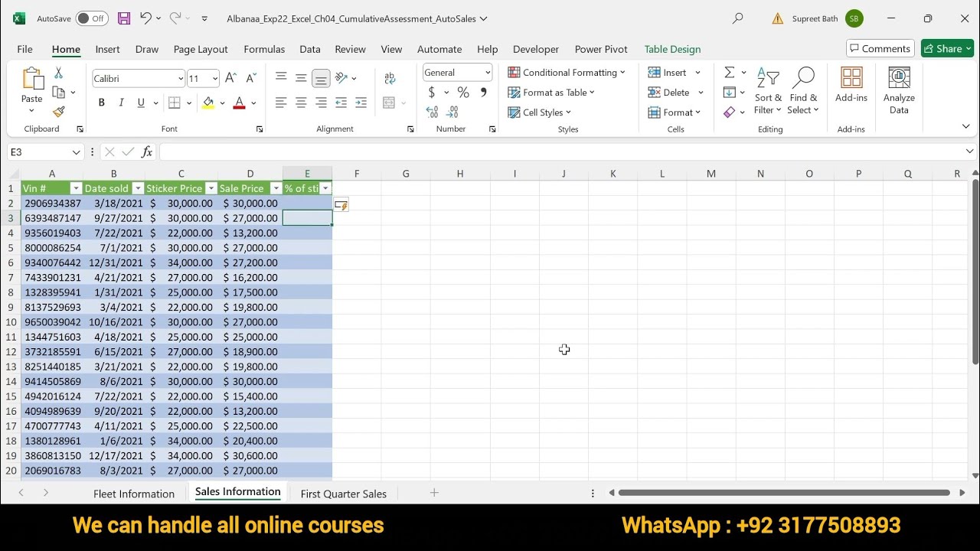Switch to Table Design tab
This screenshot has height=551, width=980.
(x=672, y=49)
